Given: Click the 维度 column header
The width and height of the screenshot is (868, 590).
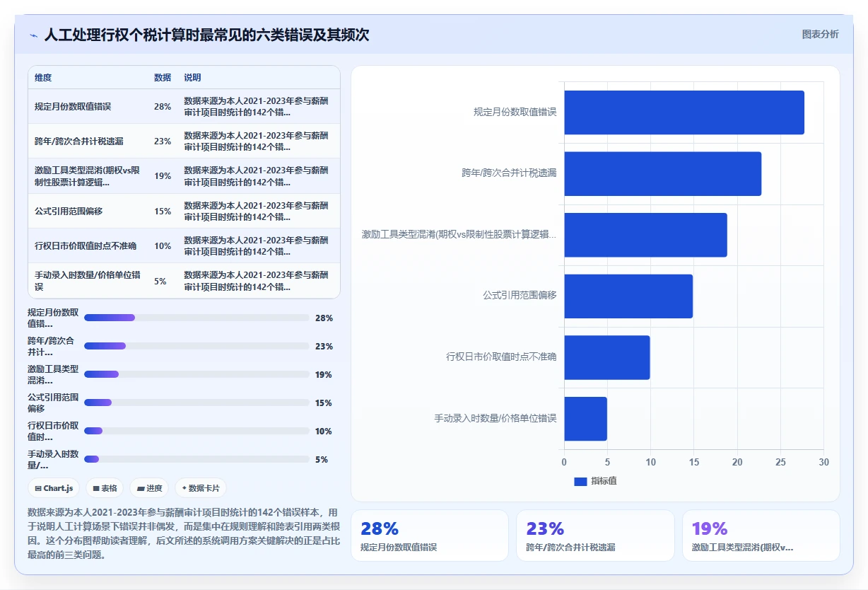Looking at the screenshot, I should pos(43,78).
